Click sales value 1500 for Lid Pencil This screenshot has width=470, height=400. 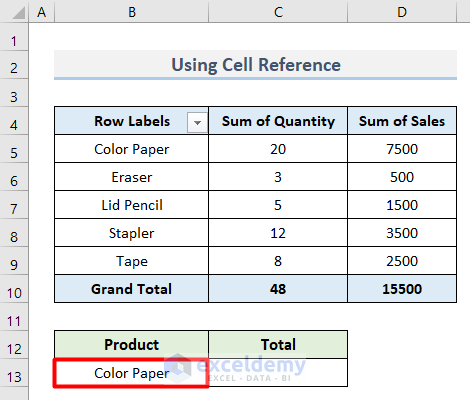(x=402, y=205)
